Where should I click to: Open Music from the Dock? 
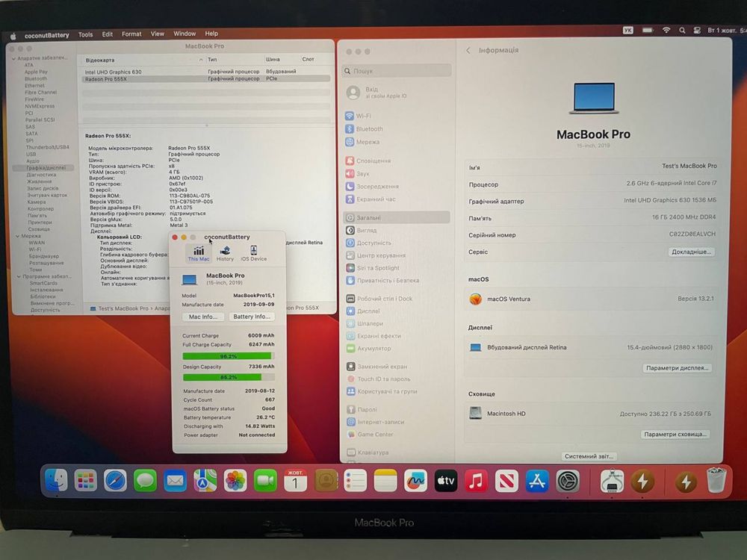476,481
